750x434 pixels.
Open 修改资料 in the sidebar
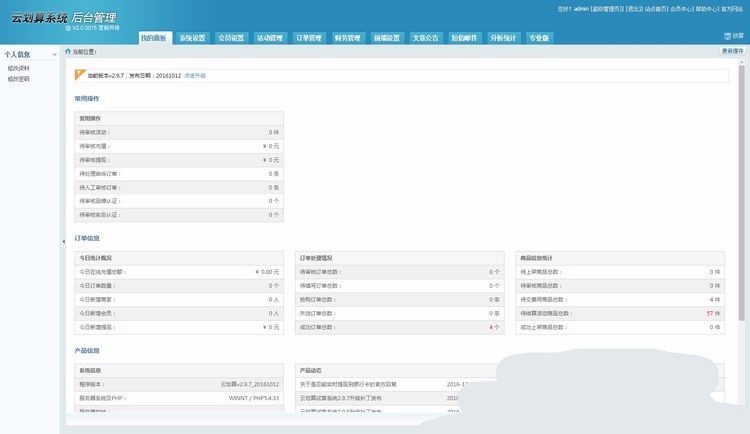click(x=19, y=68)
